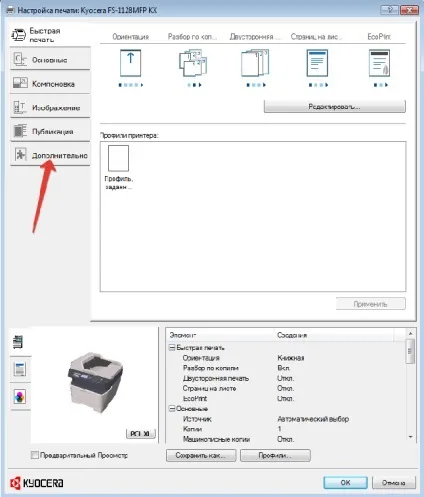Select the page preview view icon

(x=20, y=369)
